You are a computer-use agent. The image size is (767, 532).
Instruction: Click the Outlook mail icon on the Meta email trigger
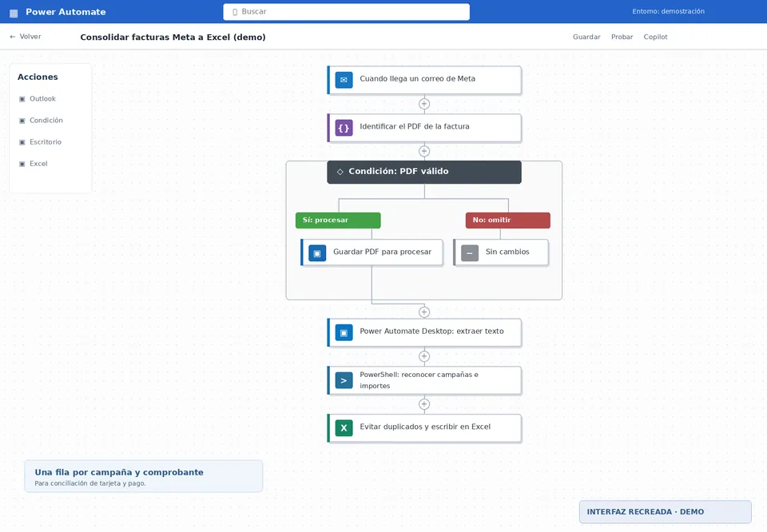(344, 80)
